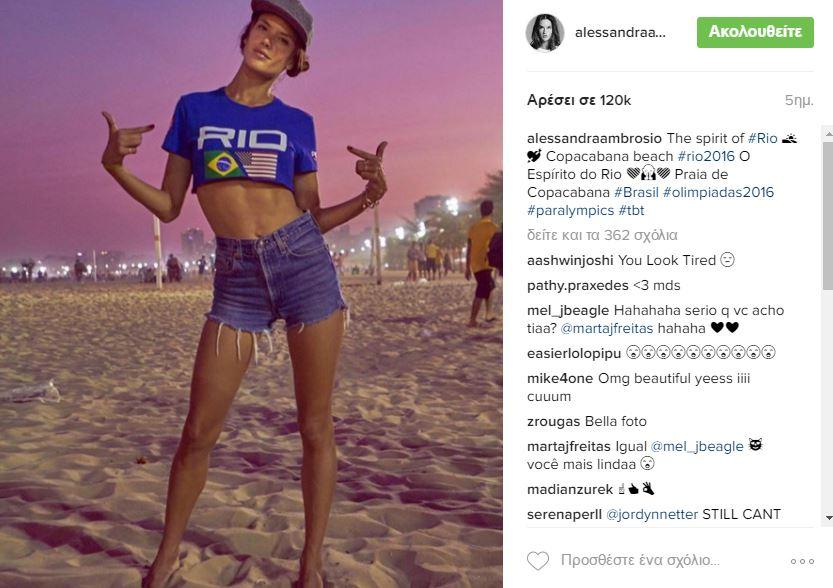Open commenter aashwinjoshi's profile
The image size is (833, 588).
pos(570,260)
